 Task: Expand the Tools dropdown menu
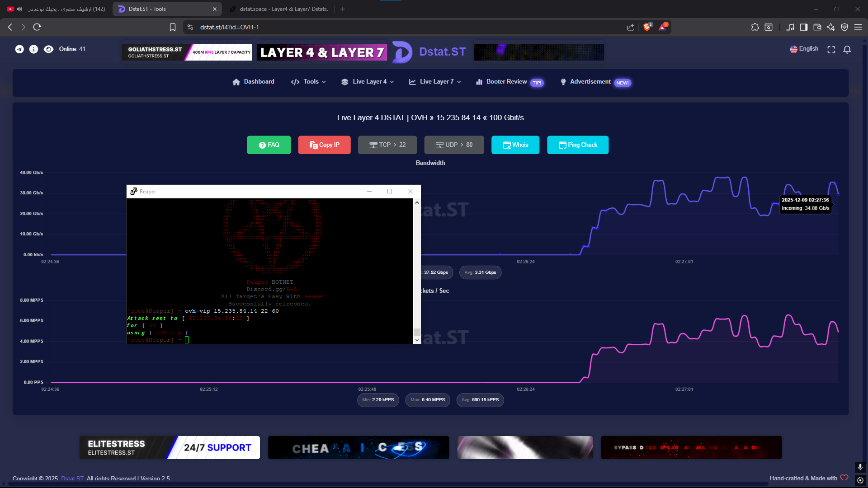click(x=309, y=82)
